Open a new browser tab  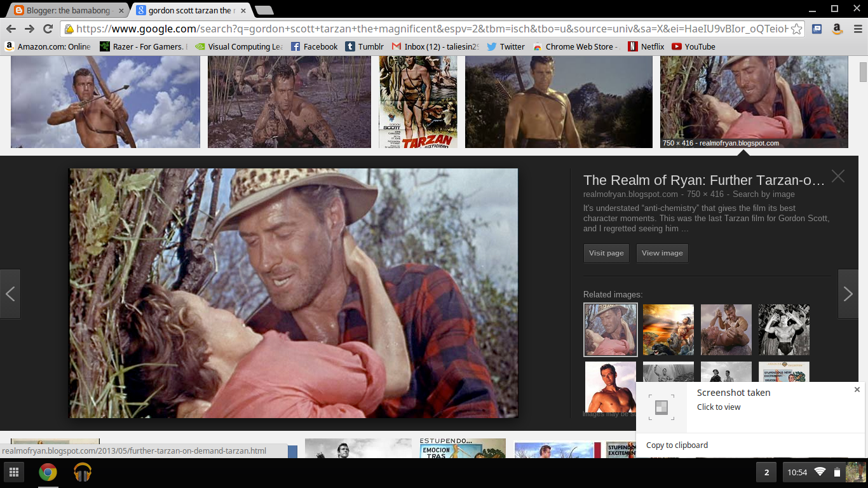tap(264, 10)
